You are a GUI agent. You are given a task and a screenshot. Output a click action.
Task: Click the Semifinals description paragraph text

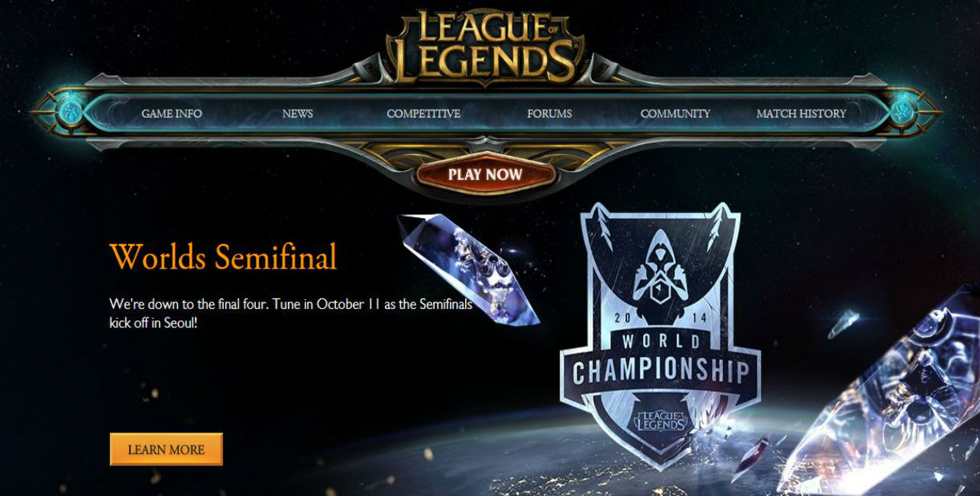[x=291, y=314]
